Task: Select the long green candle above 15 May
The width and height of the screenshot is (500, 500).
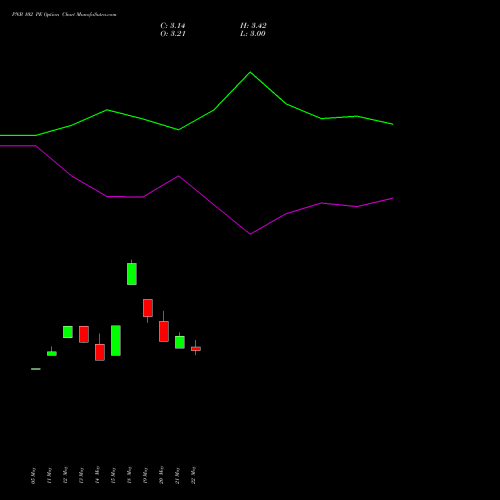Action: pos(116,340)
